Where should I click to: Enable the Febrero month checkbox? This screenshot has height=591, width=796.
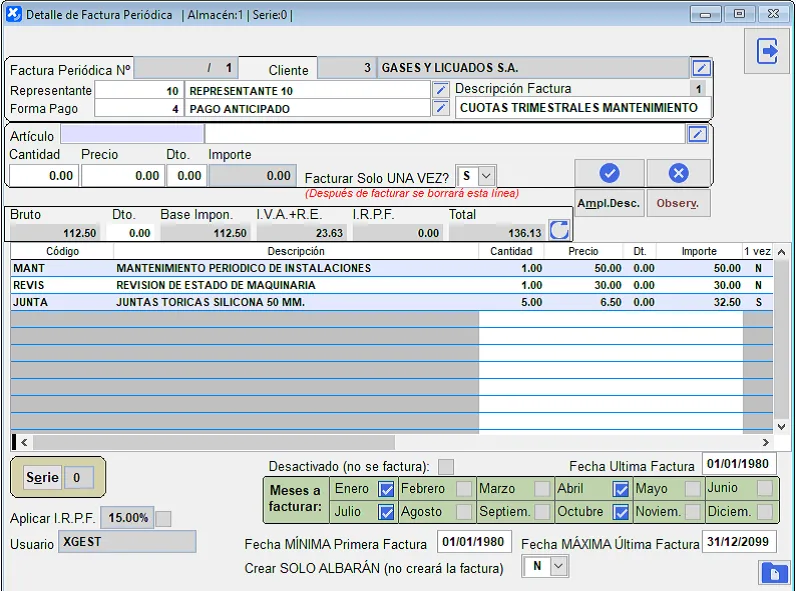coord(464,489)
